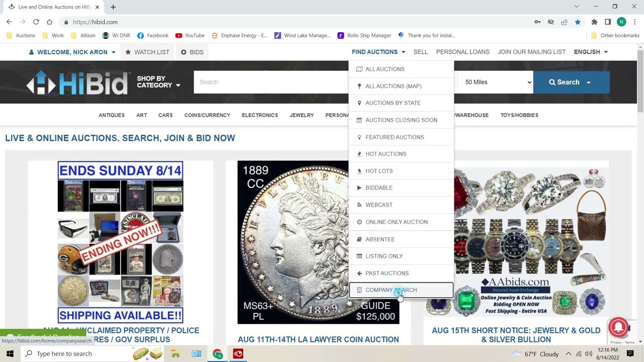Select All Auctions (Map) entry
This screenshot has height=362, width=644.
(401, 86)
